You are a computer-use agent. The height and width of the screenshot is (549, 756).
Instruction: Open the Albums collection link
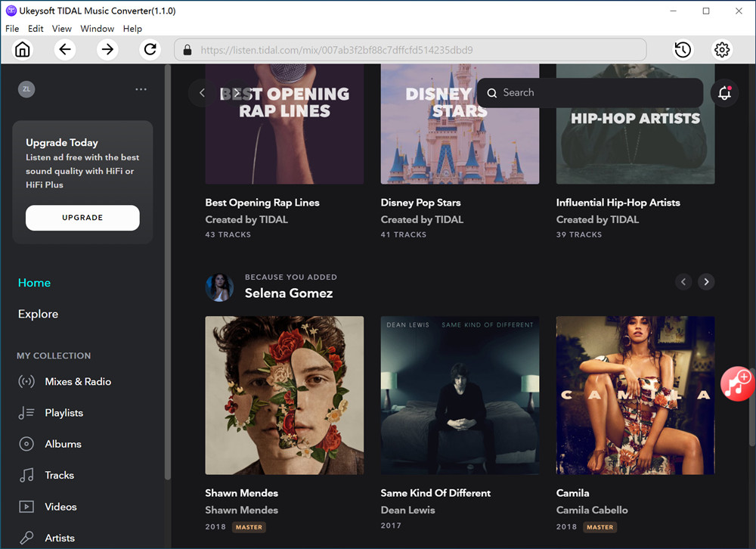tap(64, 444)
